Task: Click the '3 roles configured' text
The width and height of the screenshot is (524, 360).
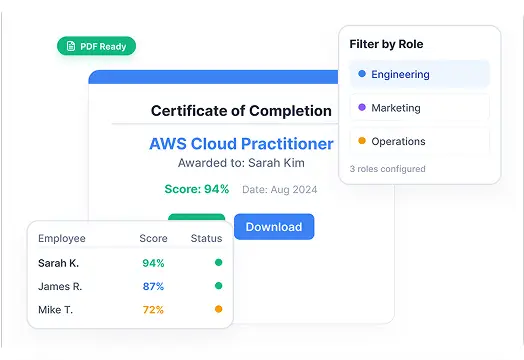Action: pyautogui.click(x=388, y=169)
